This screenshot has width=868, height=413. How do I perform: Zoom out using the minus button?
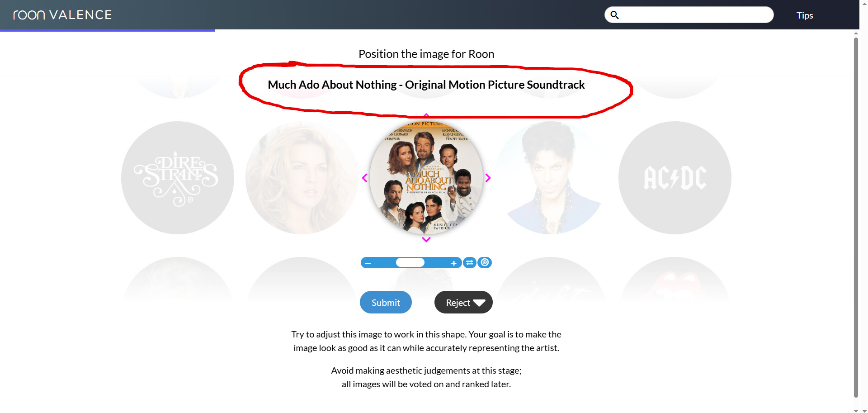point(368,263)
